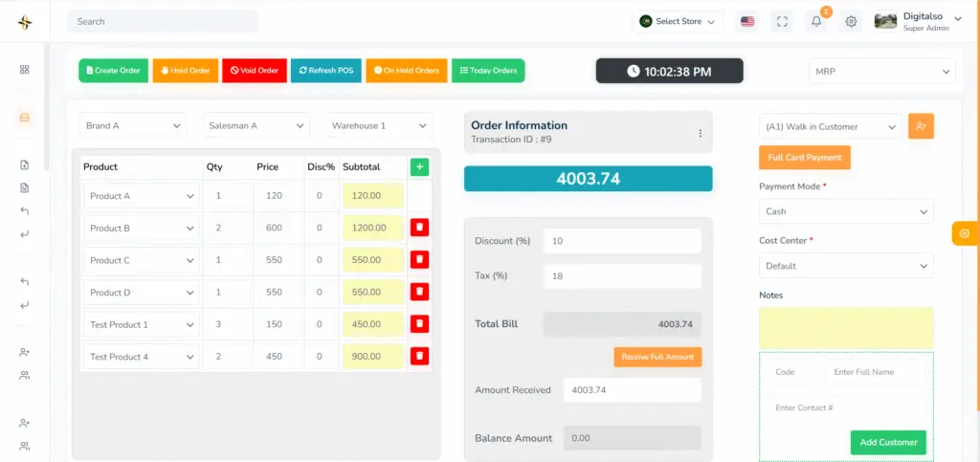Open the notifications bell

coord(816,21)
